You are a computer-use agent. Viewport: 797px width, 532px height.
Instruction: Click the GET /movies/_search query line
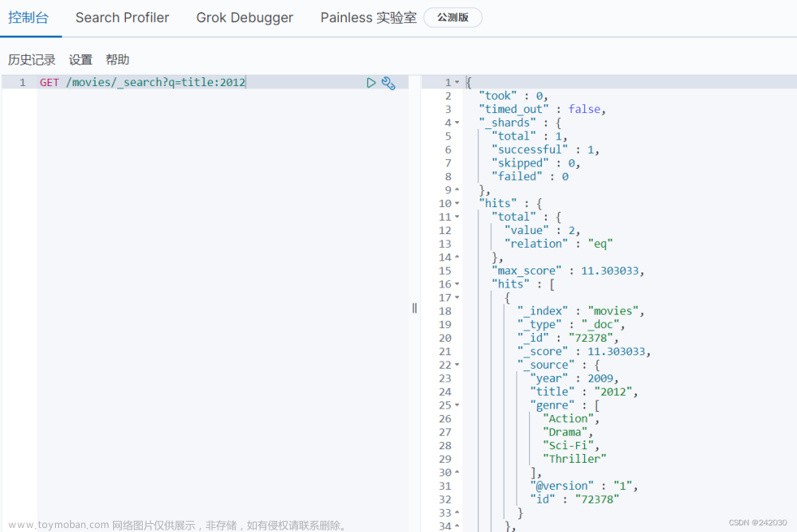(143, 82)
